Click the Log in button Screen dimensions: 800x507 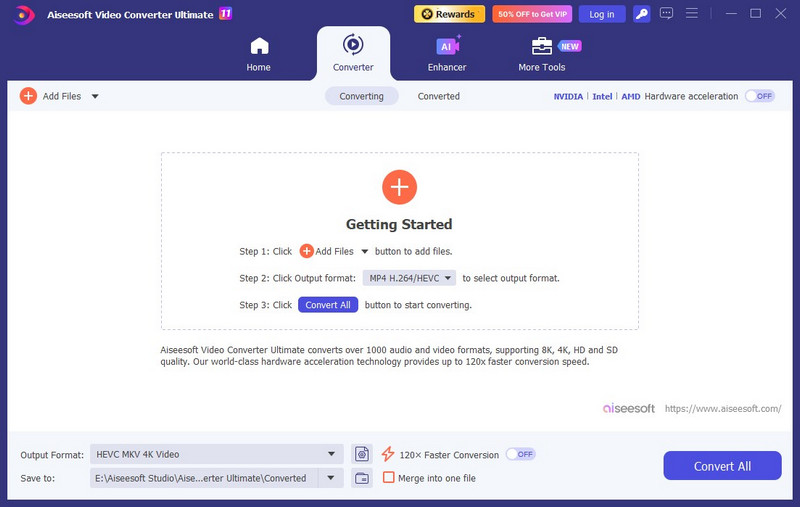pos(602,14)
